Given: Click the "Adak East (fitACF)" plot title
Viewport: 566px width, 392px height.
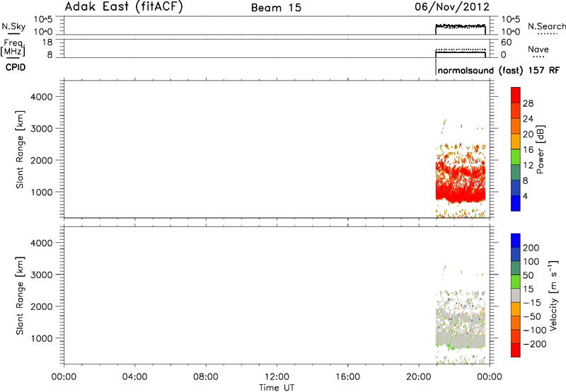Looking at the screenshot, I should [124, 6].
